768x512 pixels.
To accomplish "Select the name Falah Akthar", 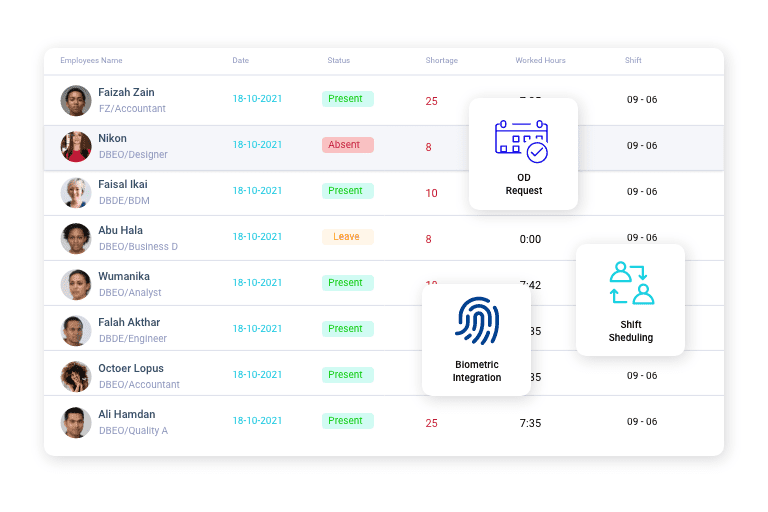I will [129, 322].
